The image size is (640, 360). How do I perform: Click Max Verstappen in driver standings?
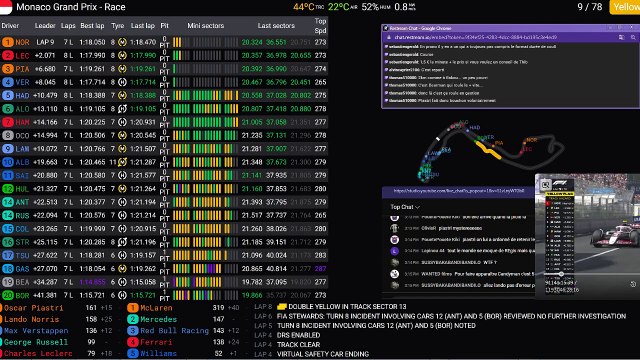pyautogui.click(x=36, y=331)
